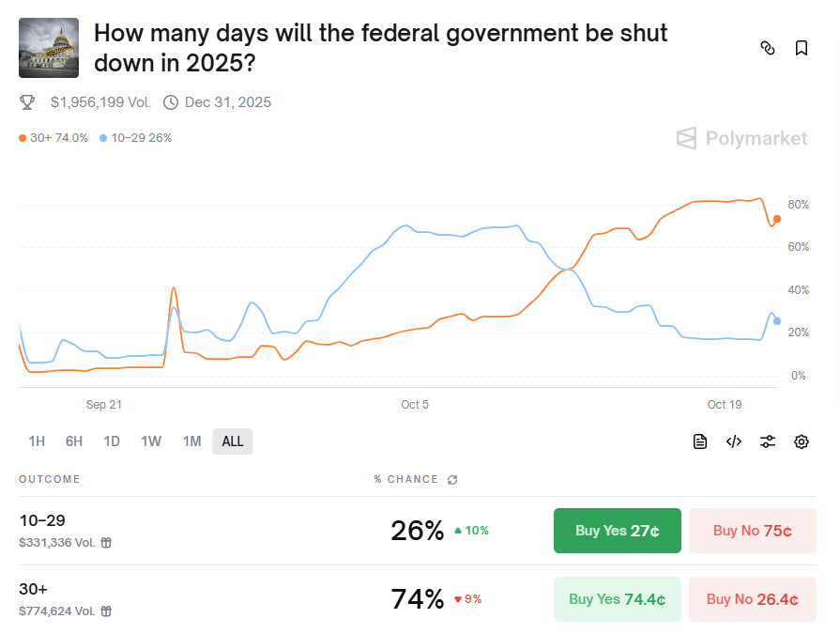Bookmark this market

(801, 48)
